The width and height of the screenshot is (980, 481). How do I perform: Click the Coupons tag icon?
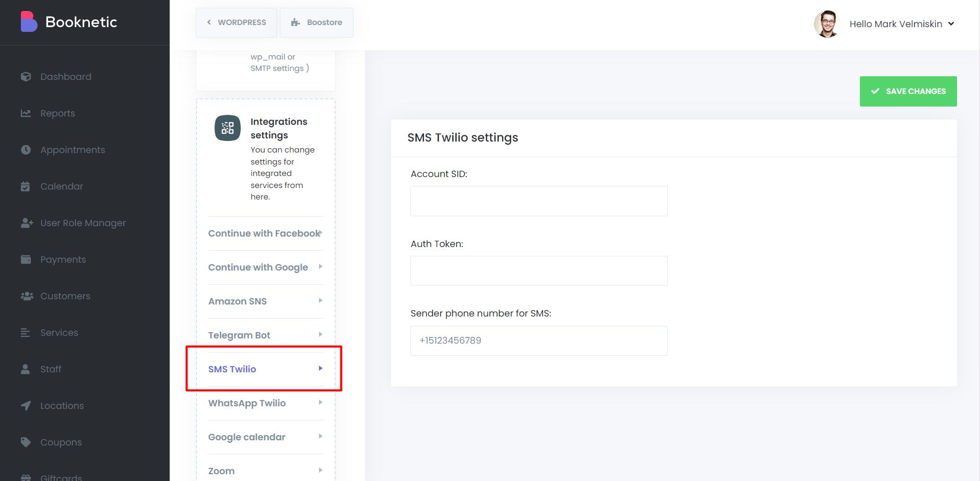[26, 442]
